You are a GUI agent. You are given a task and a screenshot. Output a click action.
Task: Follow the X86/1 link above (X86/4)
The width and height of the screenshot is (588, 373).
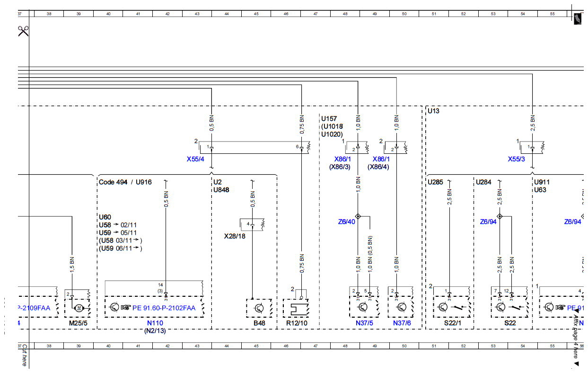(x=382, y=160)
